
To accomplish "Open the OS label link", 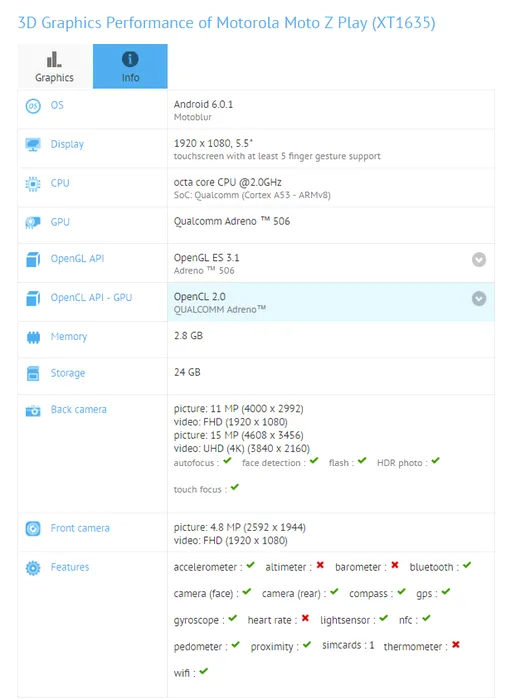I will [x=57, y=105].
